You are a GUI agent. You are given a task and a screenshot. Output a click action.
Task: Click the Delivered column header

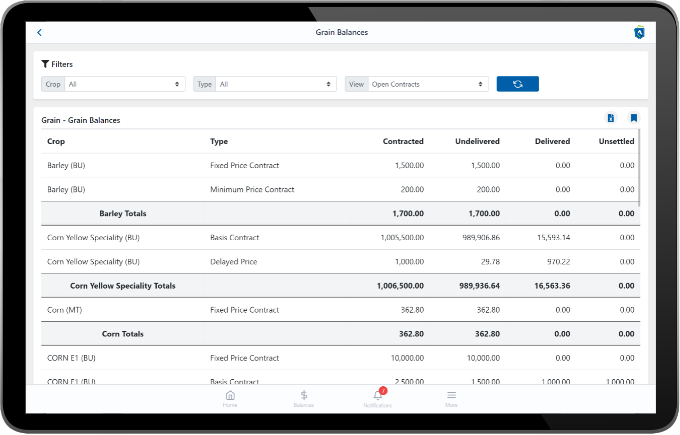click(x=552, y=141)
